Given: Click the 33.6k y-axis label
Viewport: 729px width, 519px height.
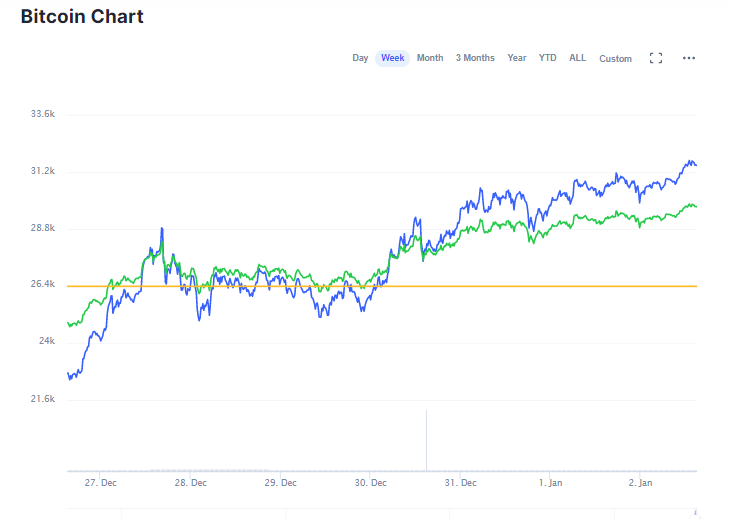Looking at the screenshot, I should click(x=43, y=114).
